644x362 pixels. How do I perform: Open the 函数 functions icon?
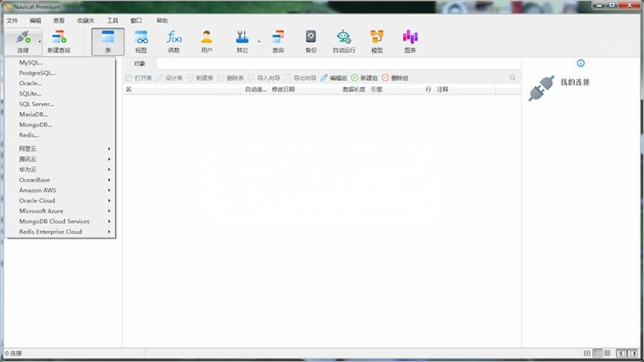click(174, 41)
